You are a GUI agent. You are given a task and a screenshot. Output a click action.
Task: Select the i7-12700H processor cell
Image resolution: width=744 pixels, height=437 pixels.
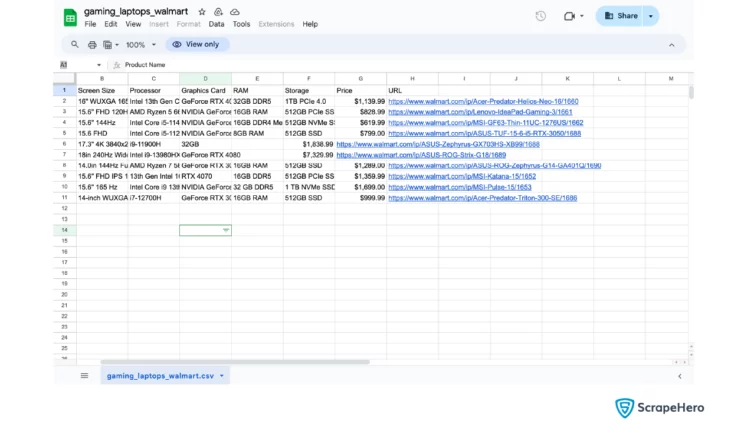point(154,198)
